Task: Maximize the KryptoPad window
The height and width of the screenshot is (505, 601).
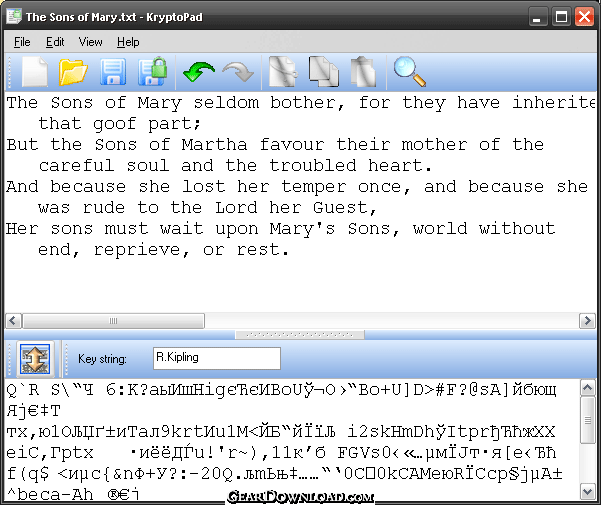Action: (x=562, y=17)
